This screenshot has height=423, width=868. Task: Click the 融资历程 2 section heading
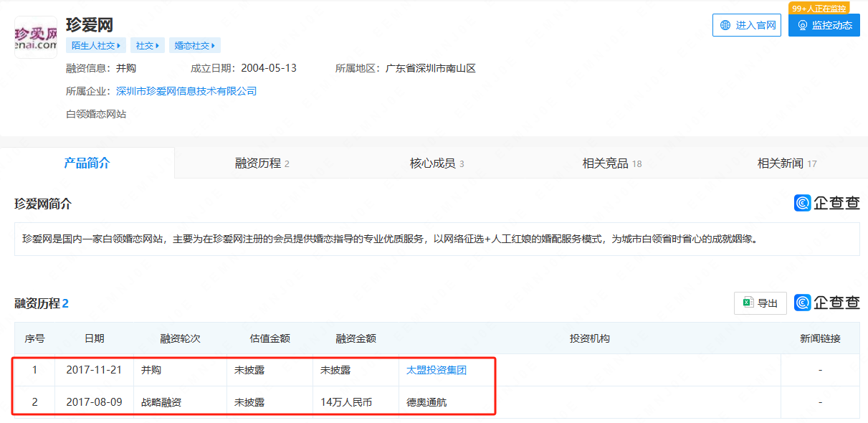(x=42, y=303)
